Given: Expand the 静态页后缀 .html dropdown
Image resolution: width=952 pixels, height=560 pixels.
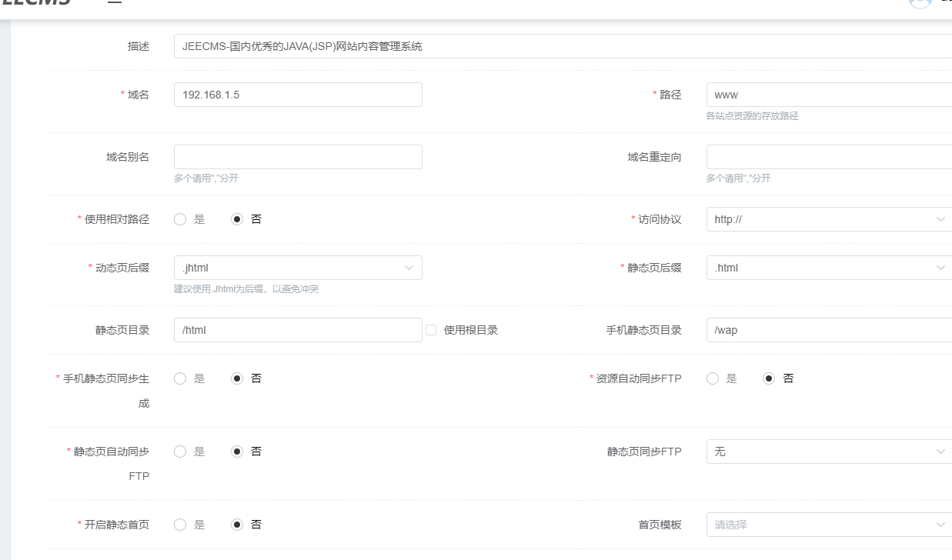Looking at the screenshot, I should click(x=829, y=268).
